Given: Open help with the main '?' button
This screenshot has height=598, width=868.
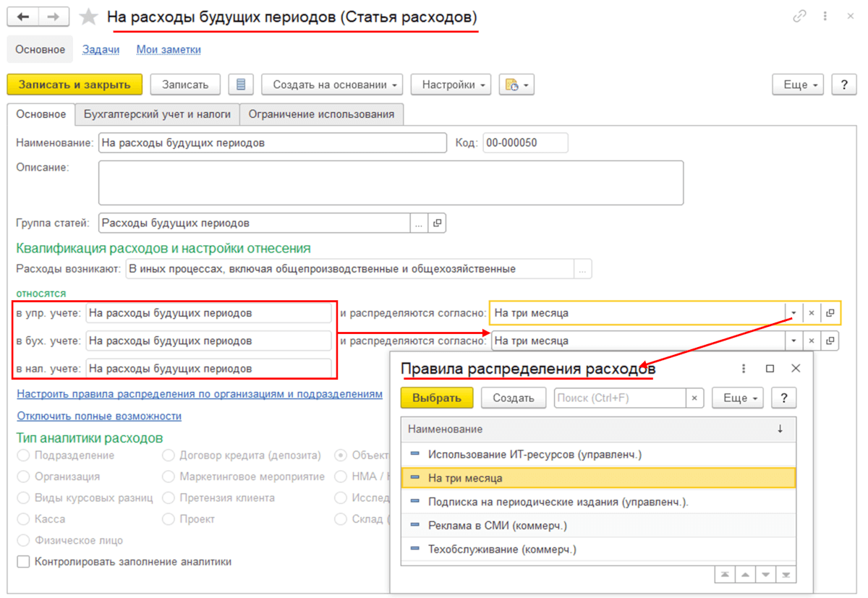Looking at the screenshot, I should 844,85.
